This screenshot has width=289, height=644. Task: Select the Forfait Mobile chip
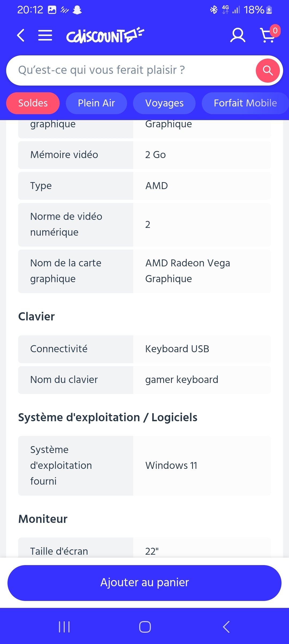click(245, 103)
